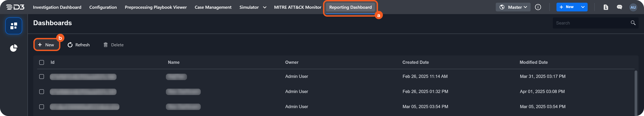
Task: Click the AU user avatar
Action: [x=633, y=7]
